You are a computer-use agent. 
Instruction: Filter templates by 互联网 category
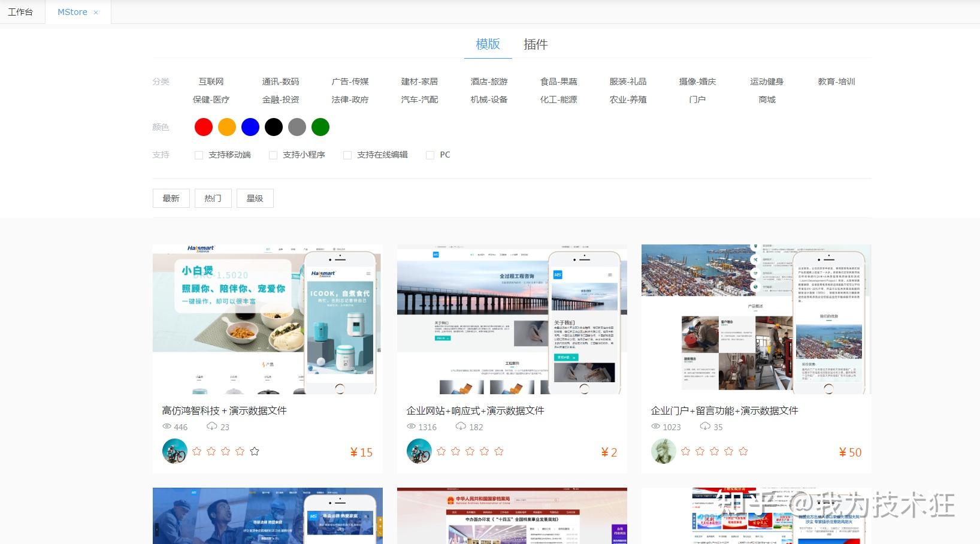(x=212, y=81)
